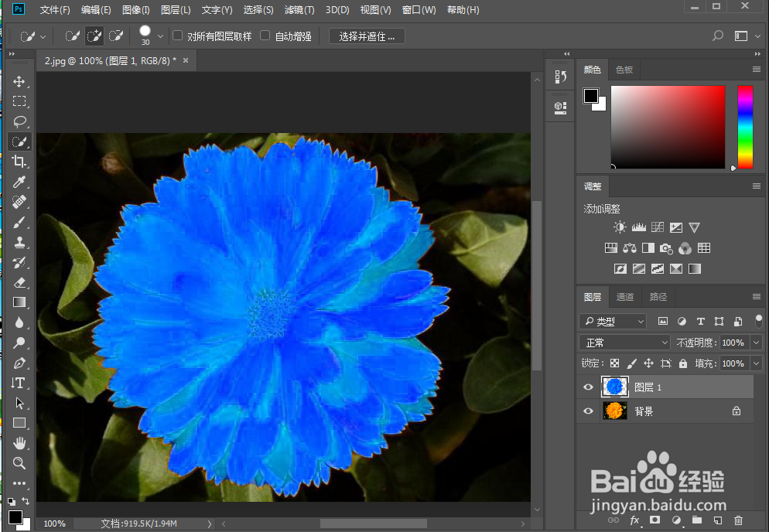Click the 100% zoom level field
Screen dimensions: 769x532
pos(54,523)
